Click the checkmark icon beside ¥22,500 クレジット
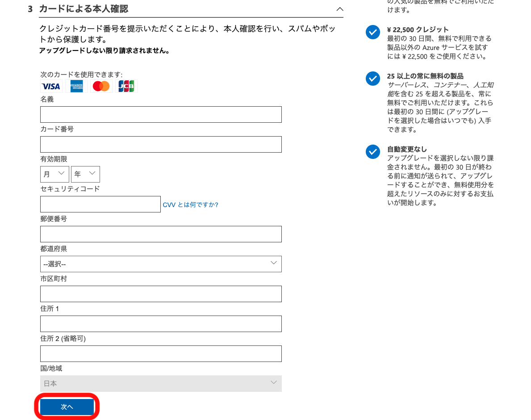Viewport: 531px width, 420px height. [x=373, y=32]
